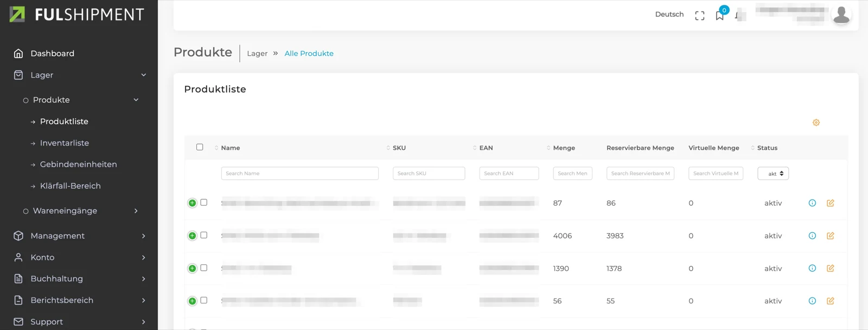Click reservierbare value 3983
This screenshot has height=330, width=868.
[x=615, y=236]
